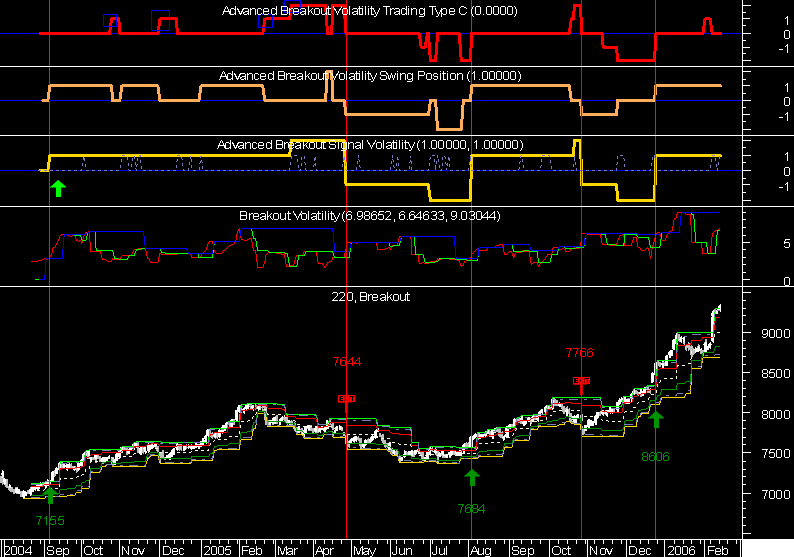Click the bright green arrow in Signal Volatility panel
Screen dimensions: 794x557
pyautogui.click(x=58, y=188)
